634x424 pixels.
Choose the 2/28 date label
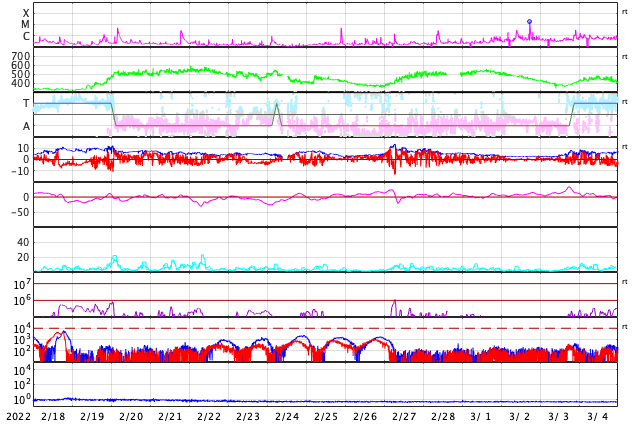(443, 416)
